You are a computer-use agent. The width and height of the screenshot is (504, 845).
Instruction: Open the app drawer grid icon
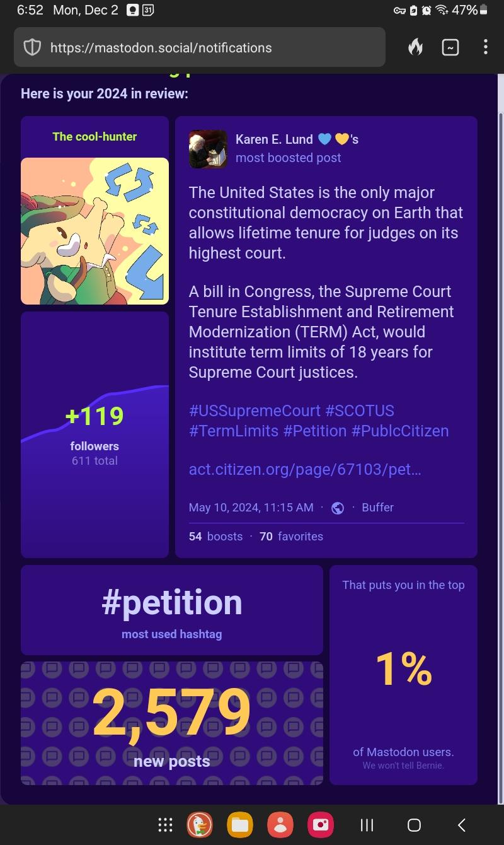click(x=165, y=825)
